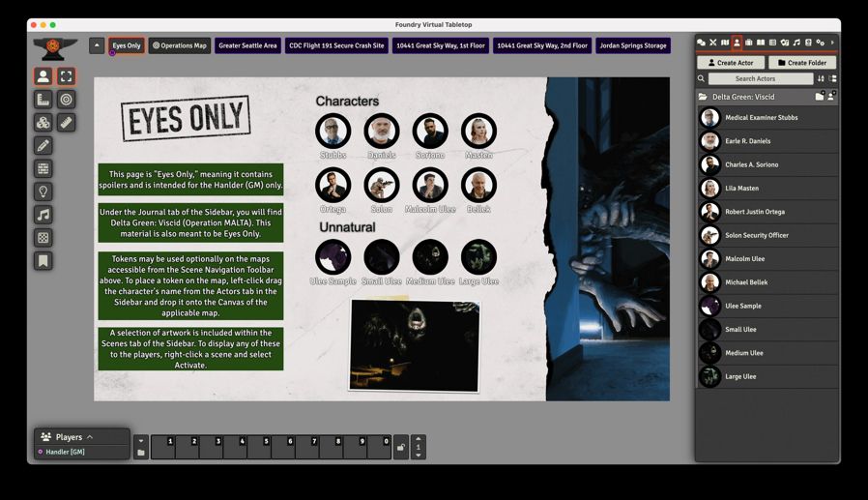Switch to 10441 Great Sky Way, 2nd Floor
The image size is (868, 500).
(542, 45)
